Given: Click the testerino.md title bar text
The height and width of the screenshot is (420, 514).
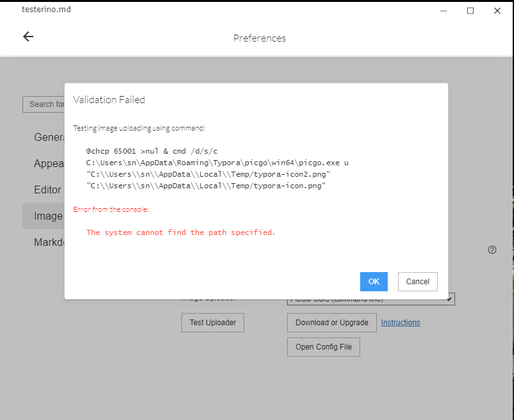Looking at the screenshot, I should click(x=46, y=9).
